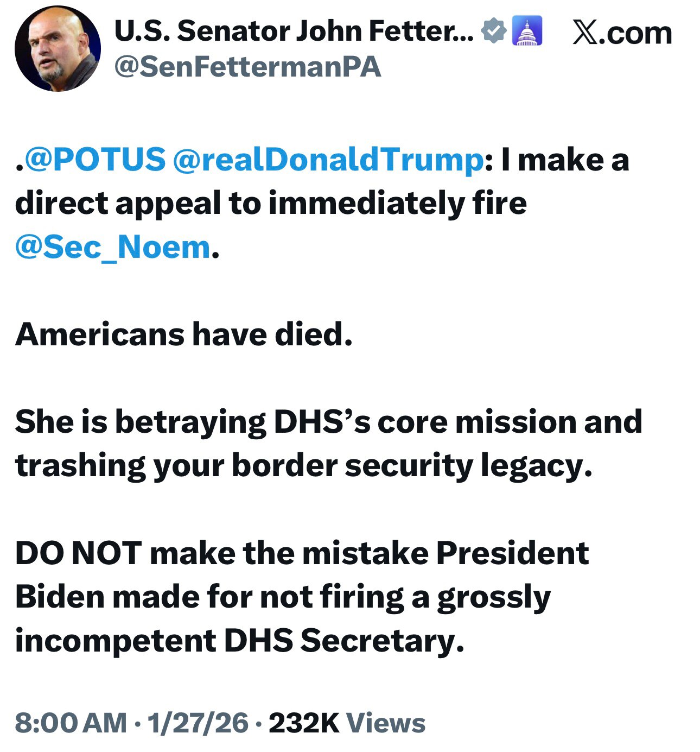
Task: Follow the @realDonaldTrump mention link
Action: (x=327, y=160)
